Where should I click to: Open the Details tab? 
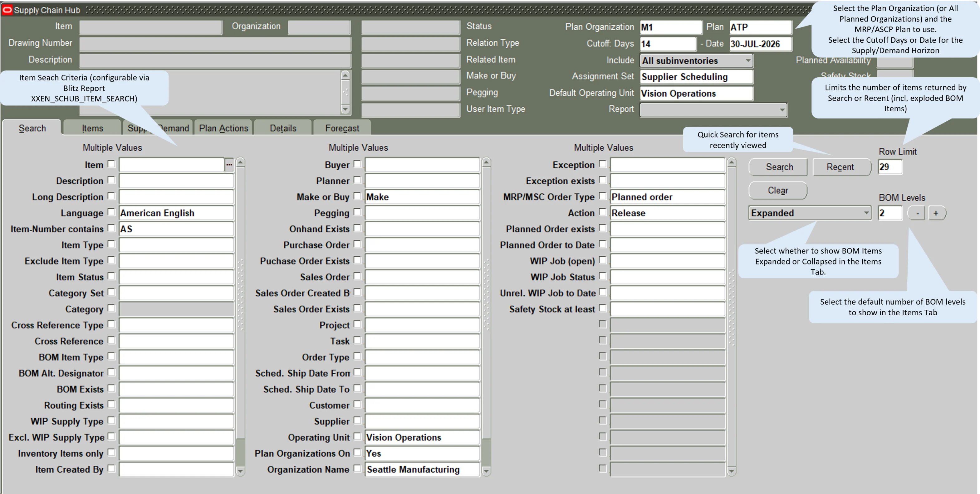[x=283, y=128]
